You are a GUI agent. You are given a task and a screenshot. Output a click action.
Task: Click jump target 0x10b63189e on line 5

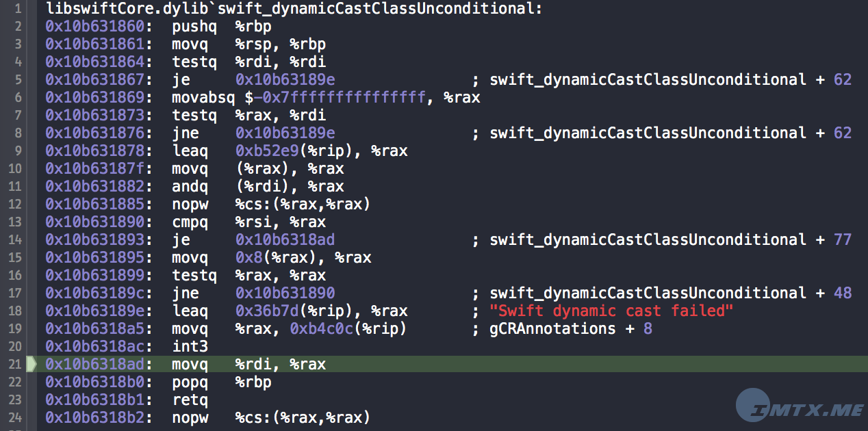point(285,80)
